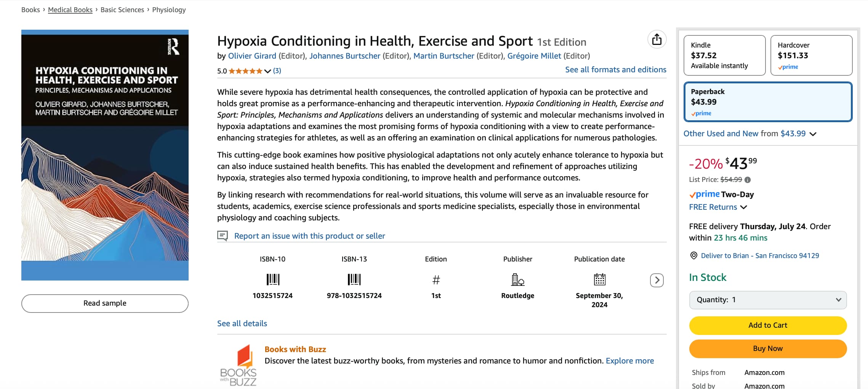Go to the Physiology breadcrumb category
Screen dimensions: 868x389
coord(169,10)
